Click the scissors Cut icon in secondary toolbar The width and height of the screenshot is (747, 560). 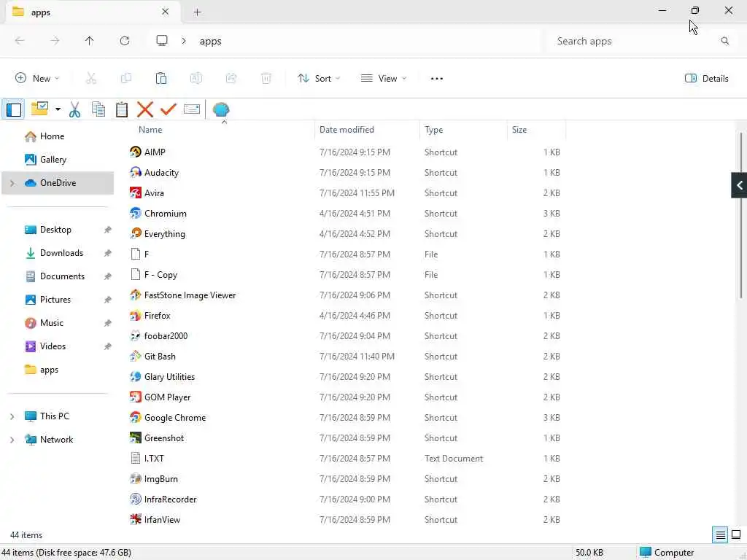(75, 109)
